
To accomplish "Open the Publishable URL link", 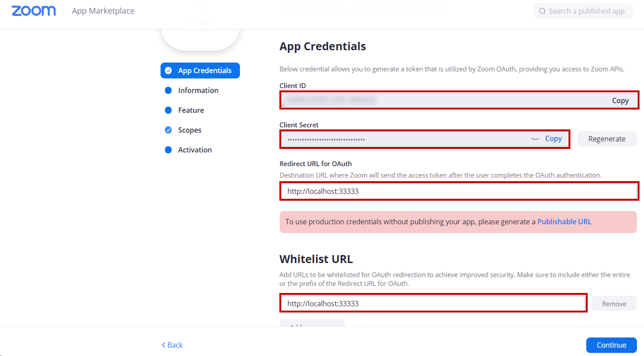I will [x=564, y=222].
